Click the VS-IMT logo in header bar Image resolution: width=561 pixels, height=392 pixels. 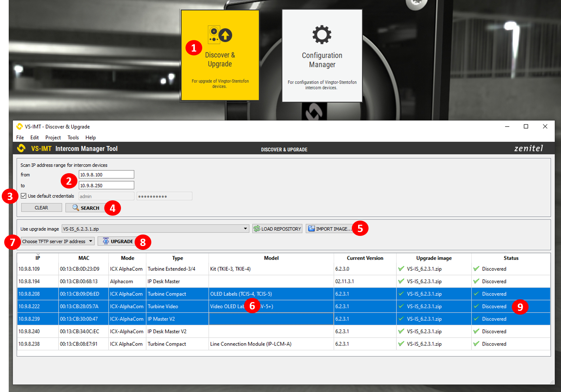(x=21, y=148)
